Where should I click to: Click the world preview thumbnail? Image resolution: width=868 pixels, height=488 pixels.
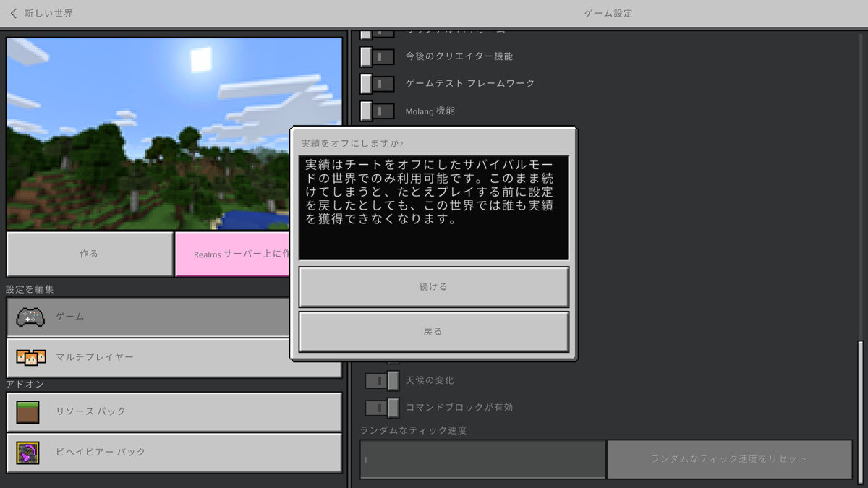(x=174, y=130)
